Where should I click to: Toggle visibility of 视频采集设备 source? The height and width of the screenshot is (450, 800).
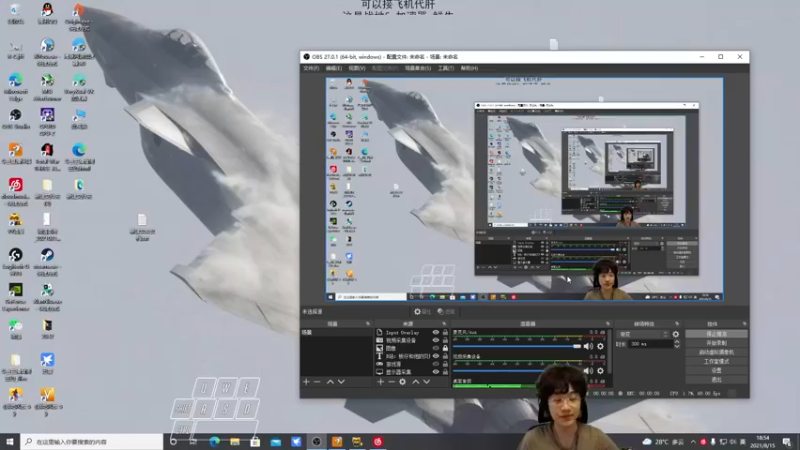436,340
